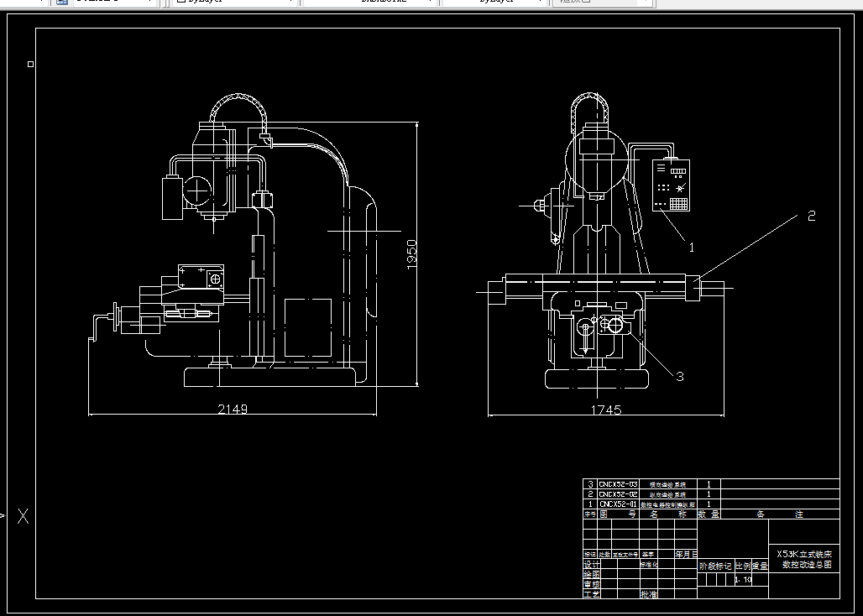
Task: Click the name cell in the CNCX52-01 row
Action: pyautogui.click(x=668, y=504)
